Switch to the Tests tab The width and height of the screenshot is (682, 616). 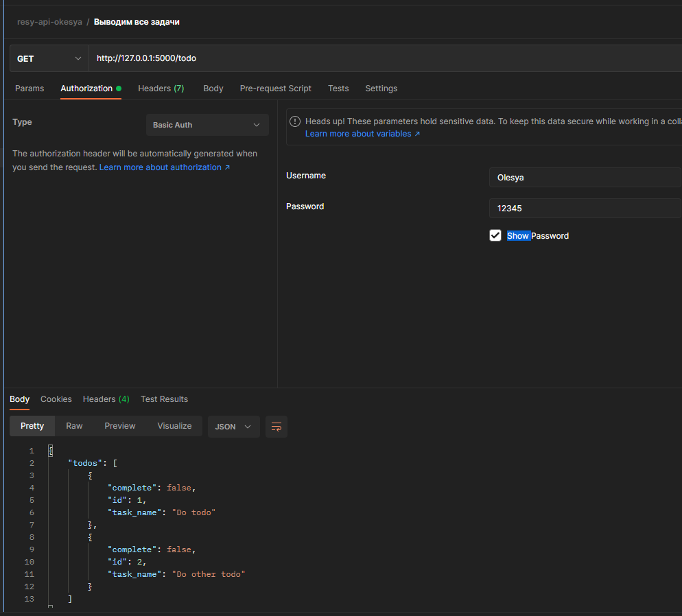pyautogui.click(x=338, y=88)
